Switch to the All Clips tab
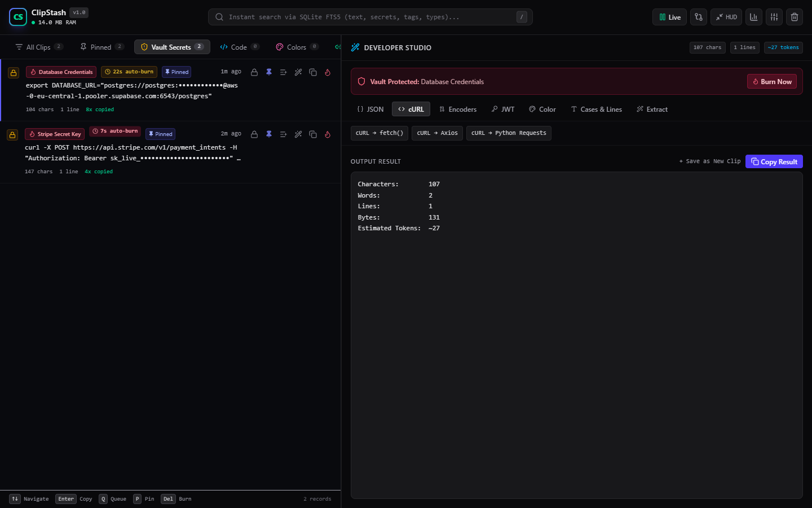 pos(38,47)
